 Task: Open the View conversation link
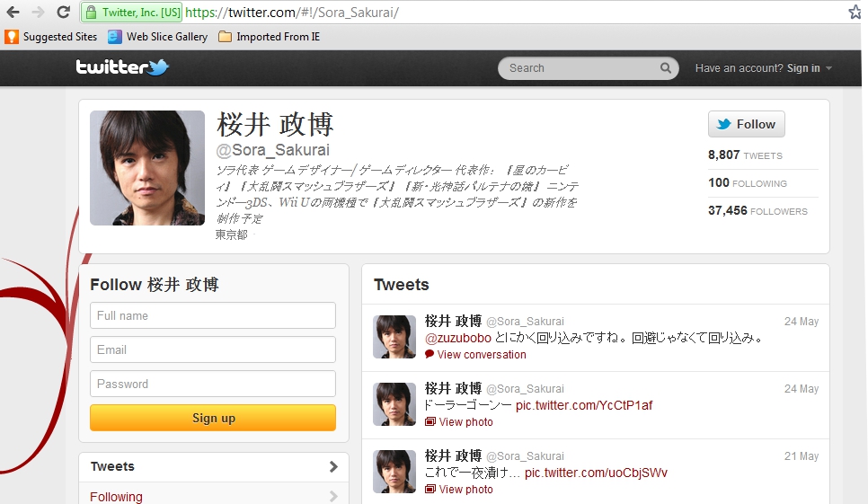point(482,355)
